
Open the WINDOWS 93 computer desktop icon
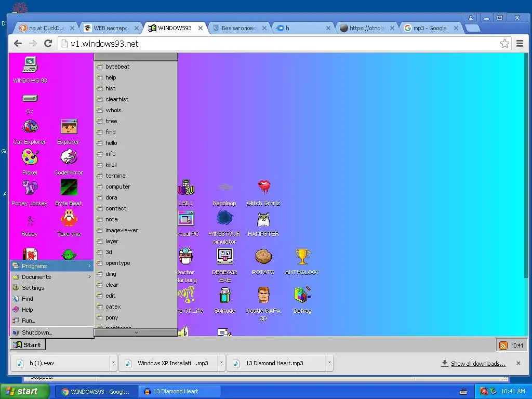click(30, 65)
